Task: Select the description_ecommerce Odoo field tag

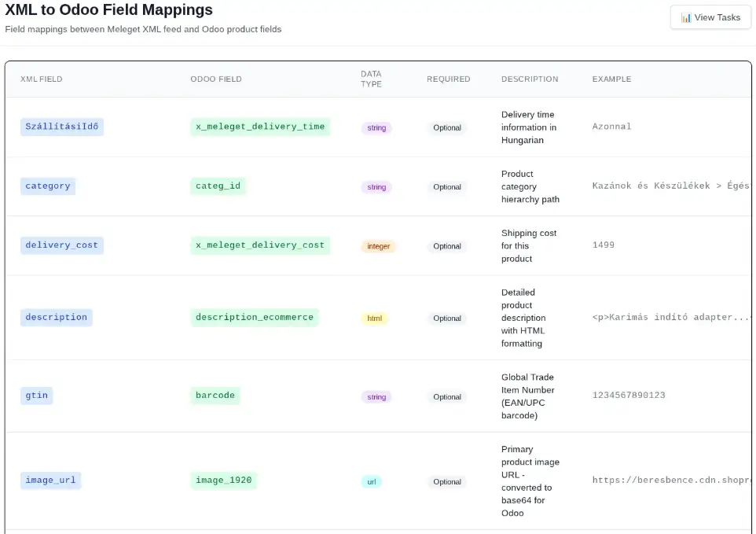Action: point(255,317)
